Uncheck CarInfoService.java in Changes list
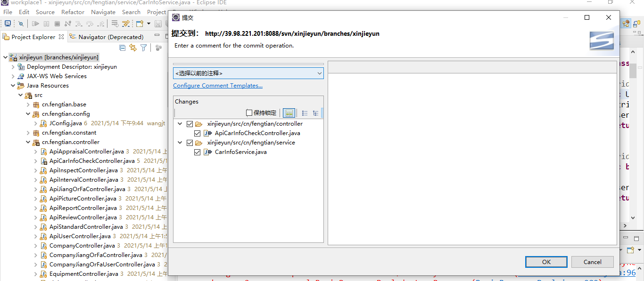This screenshot has height=281, width=644. click(198, 152)
